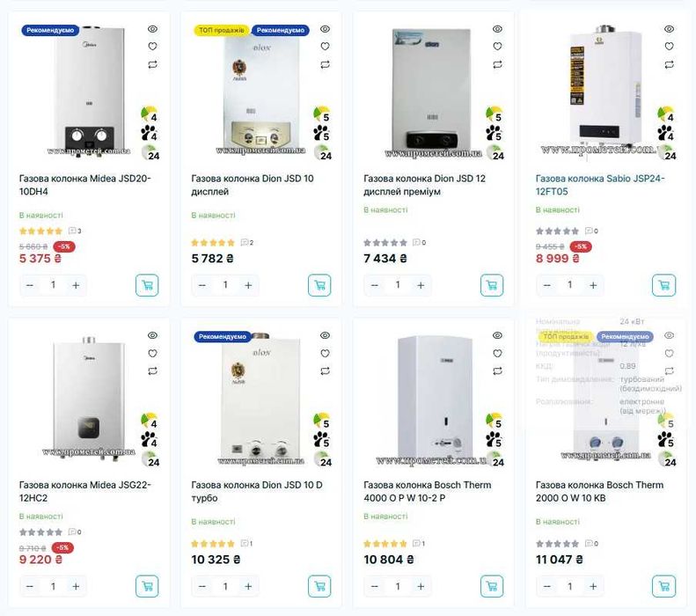Add Bosch Therm 2000 to cart

click(664, 586)
